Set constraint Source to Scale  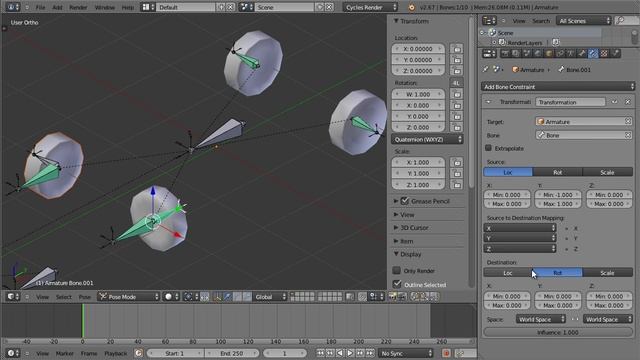[607, 172]
